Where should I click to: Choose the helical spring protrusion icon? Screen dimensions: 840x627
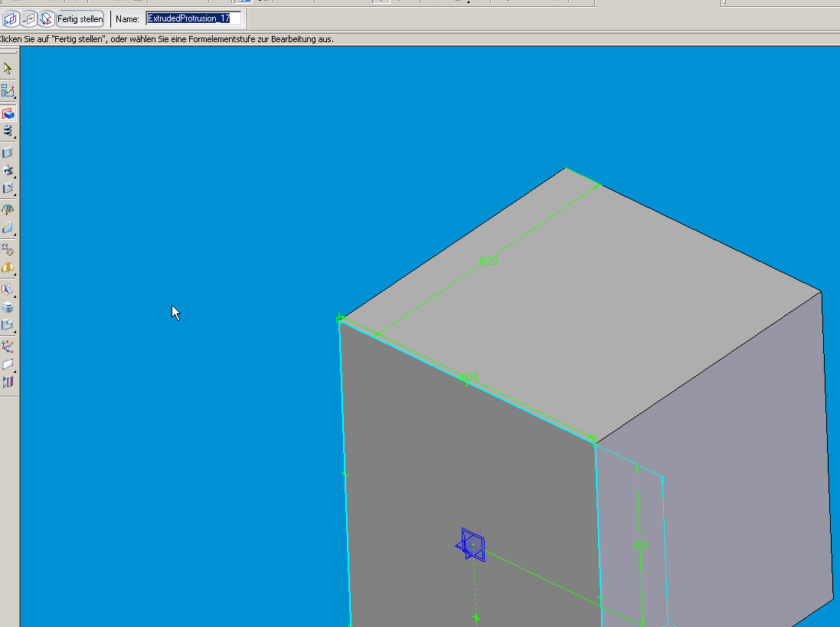pyautogui.click(x=8, y=131)
